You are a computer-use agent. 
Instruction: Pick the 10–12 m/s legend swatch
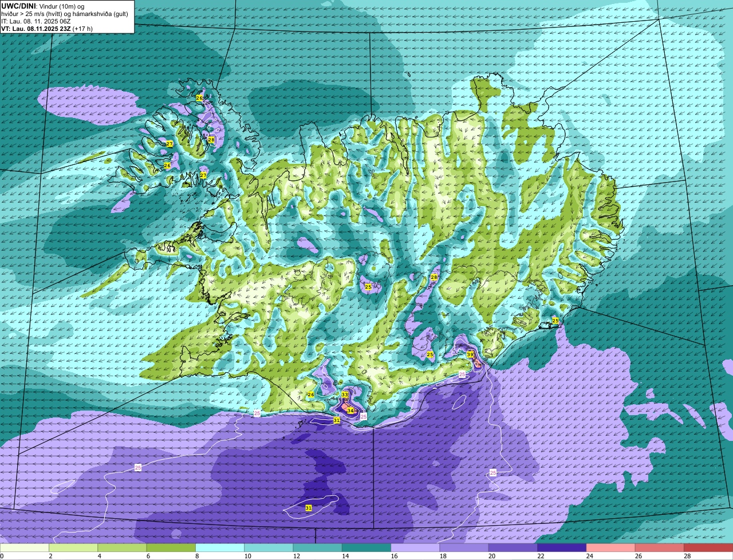pyautogui.click(x=269, y=547)
